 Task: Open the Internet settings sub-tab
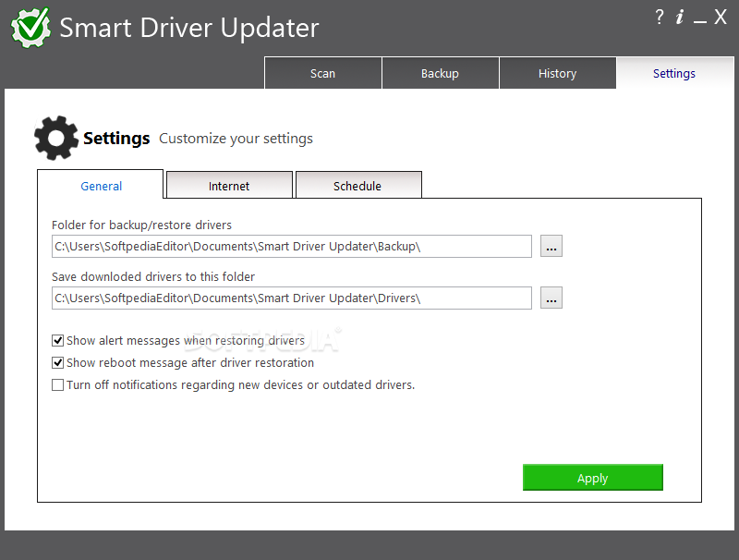pyautogui.click(x=229, y=185)
